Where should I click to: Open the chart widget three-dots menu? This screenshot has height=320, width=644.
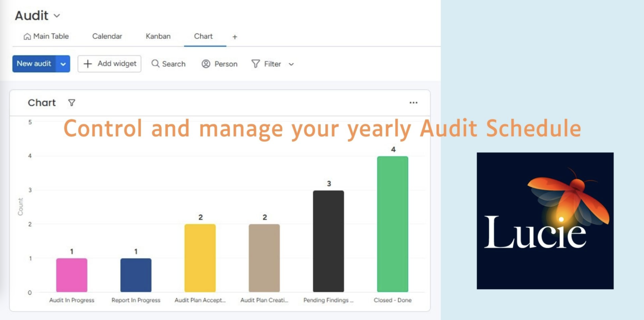pyautogui.click(x=413, y=103)
